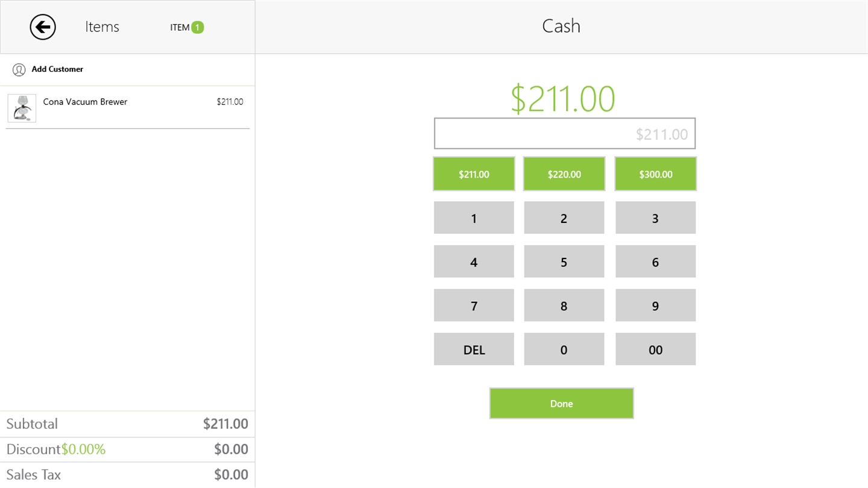Choose the $211.00 quick amount button
Screen dimensions: 868x488
474,174
